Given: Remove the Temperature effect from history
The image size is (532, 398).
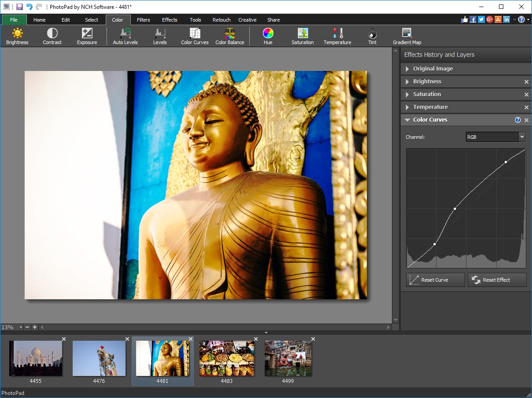Looking at the screenshot, I should pyautogui.click(x=526, y=107).
